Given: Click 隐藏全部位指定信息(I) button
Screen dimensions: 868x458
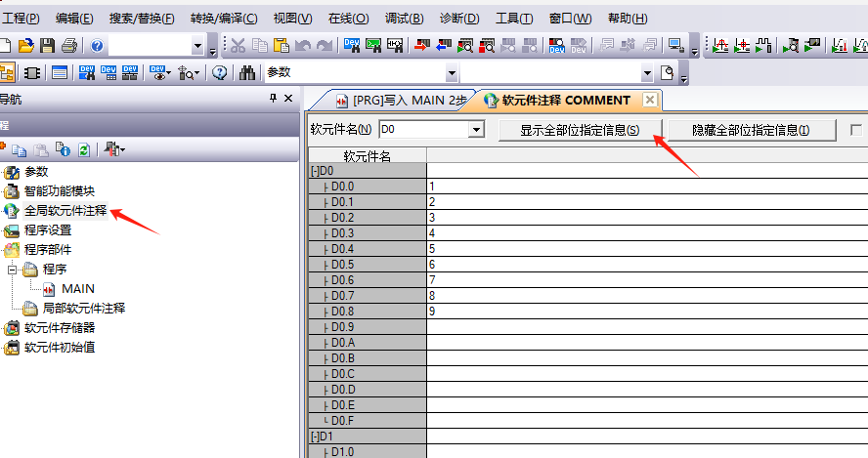Looking at the screenshot, I should pyautogui.click(x=751, y=130).
